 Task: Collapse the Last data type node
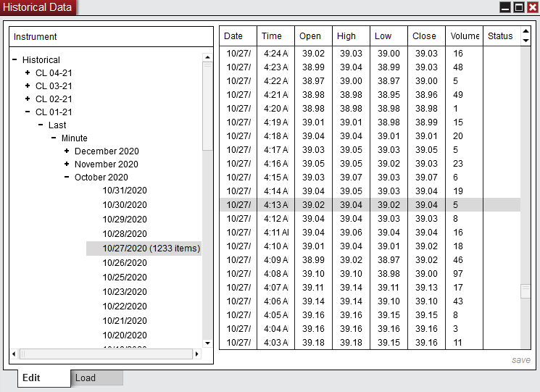click(41, 125)
